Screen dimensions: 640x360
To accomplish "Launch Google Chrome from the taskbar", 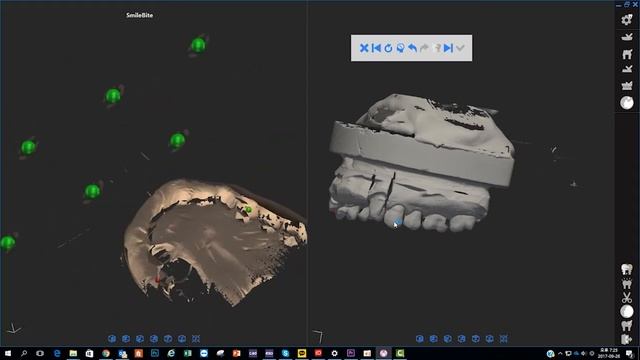I will tap(106, 353).
